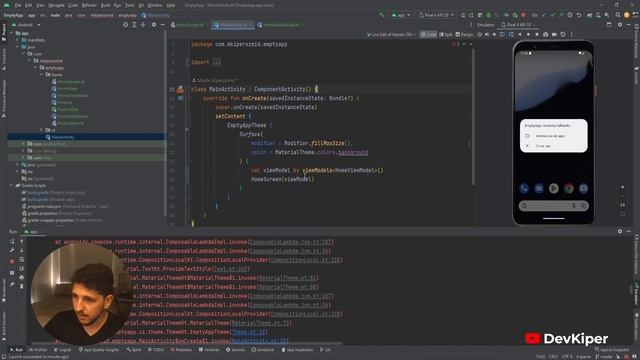Collapse the java folder in project tree
This screenshot has width=640, height=360.
(17, 47)
